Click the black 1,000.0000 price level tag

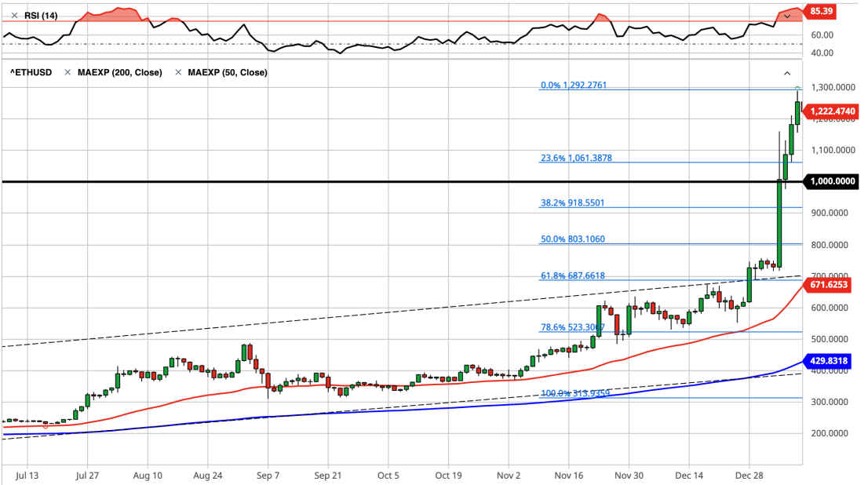[831, 181]
